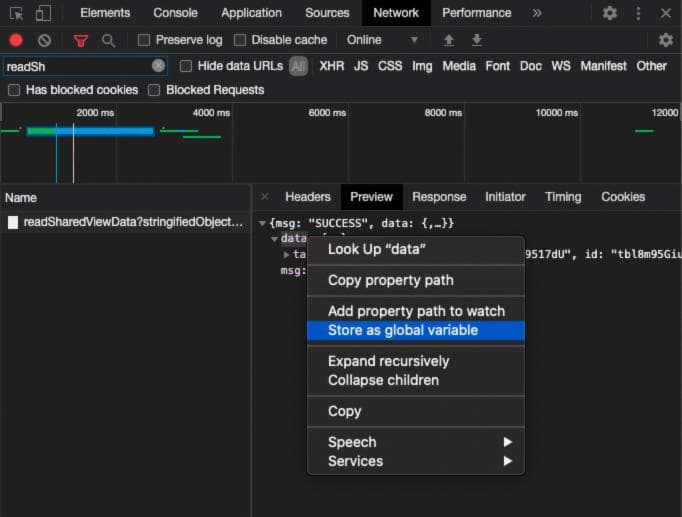
Task: Toggle the device toolbar icon
Action: [x=43, y=13]
